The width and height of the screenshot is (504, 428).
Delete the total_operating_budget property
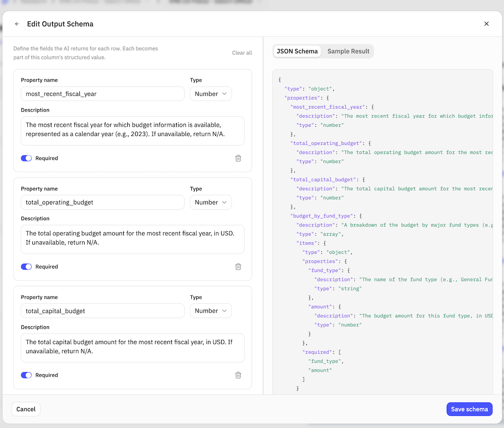pos(238,267)
